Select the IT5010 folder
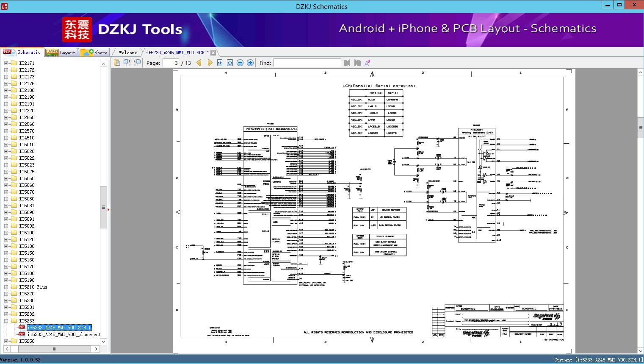The image size is (644, 364). coord(27,144)
